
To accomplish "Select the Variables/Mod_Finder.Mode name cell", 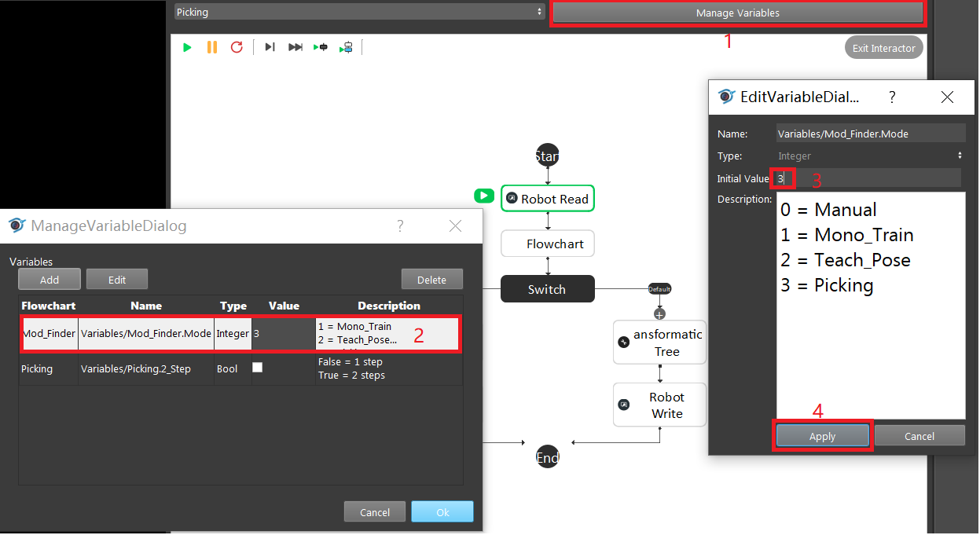I will pos(146,333).
